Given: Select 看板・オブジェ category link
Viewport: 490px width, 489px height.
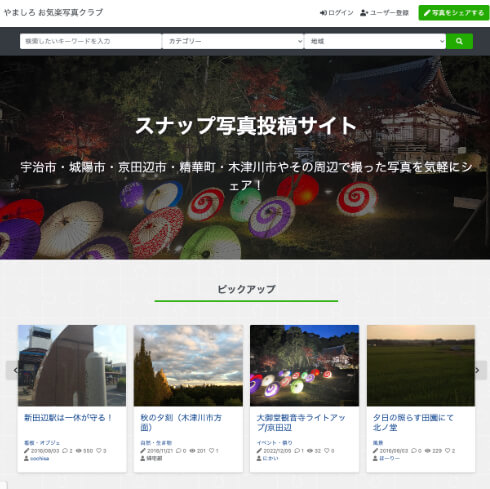Looking at the screenshot, I should tap(42, 443).
